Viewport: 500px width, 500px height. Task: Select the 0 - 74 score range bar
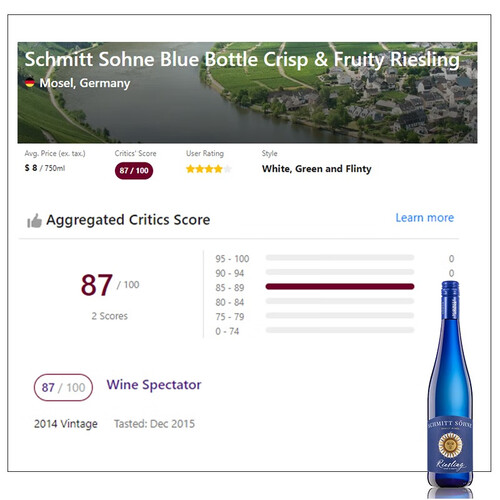click(340, 330)
